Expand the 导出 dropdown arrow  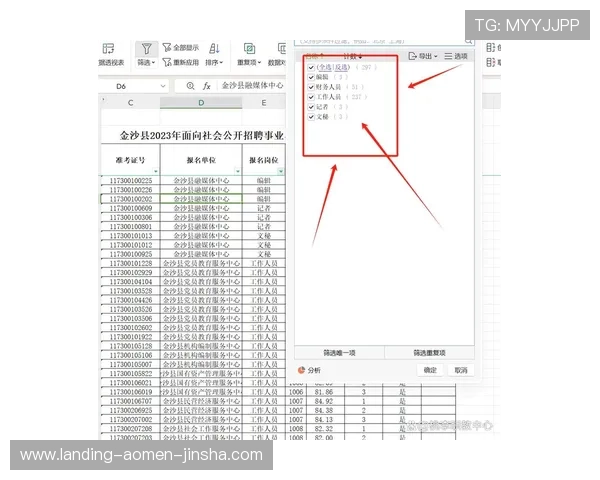[x=435, y=57]
